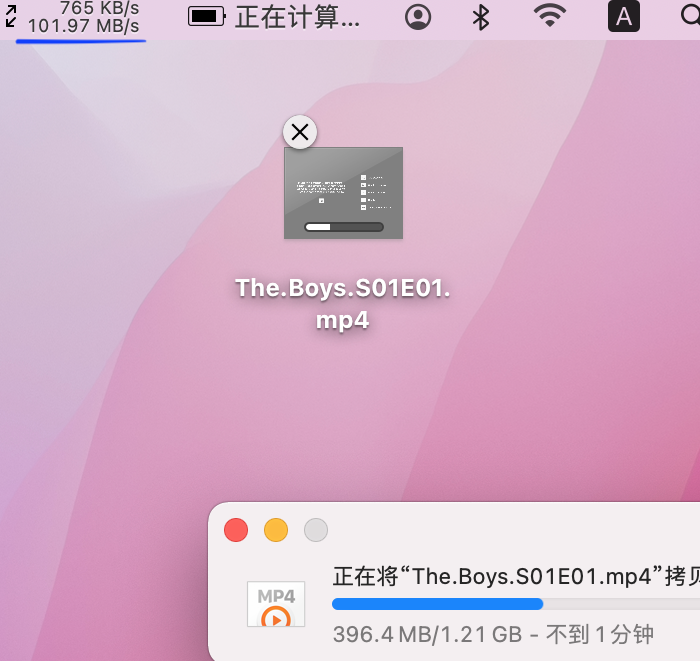
Task: Open the network speed monitor in menu bar
Action: tap(72, 18)
